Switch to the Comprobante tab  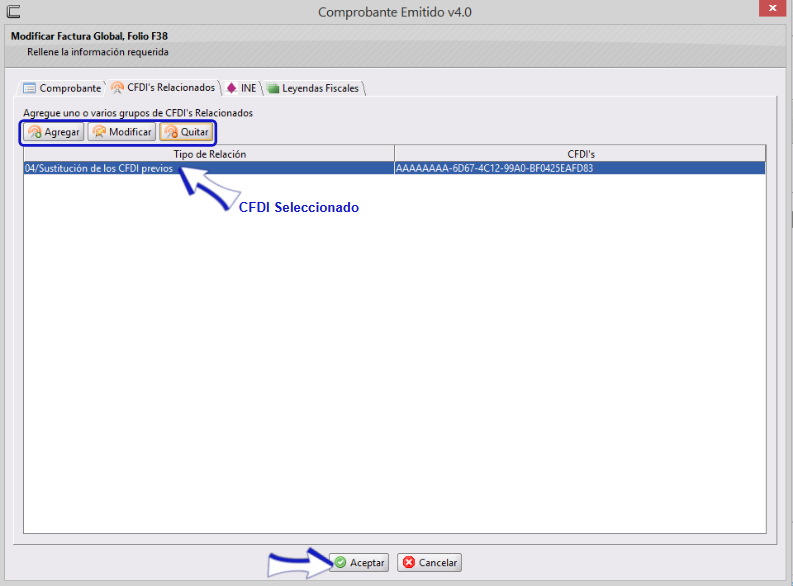(62, 88)
